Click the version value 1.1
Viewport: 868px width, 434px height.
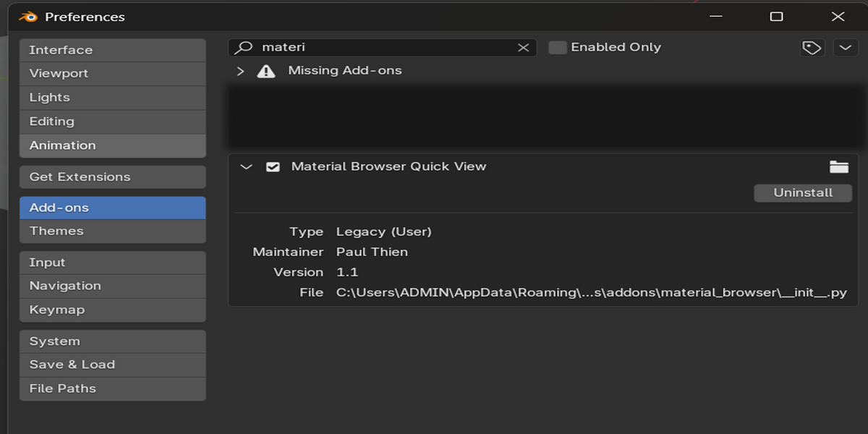347,272
